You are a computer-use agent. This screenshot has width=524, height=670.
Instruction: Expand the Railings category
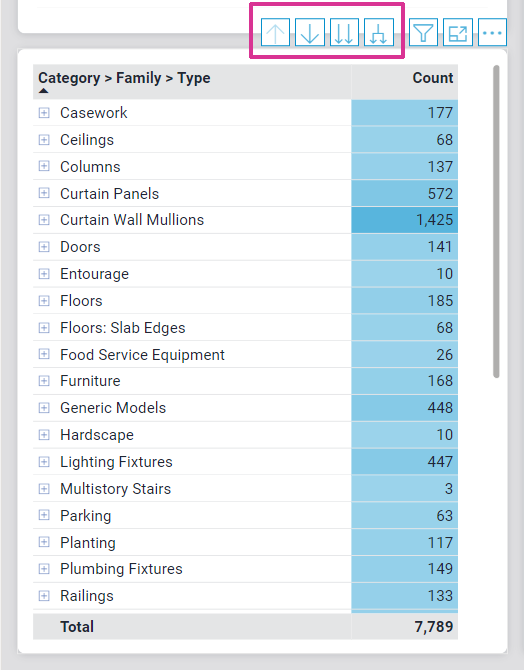point(44,596)
